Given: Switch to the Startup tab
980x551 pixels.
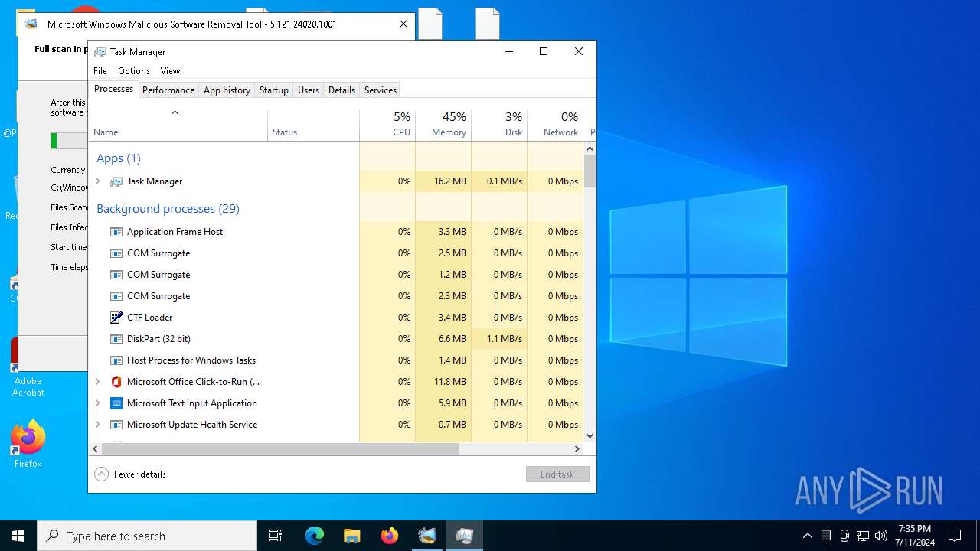Looking at the screenshot, I should pyautogui.click(x=273, y=90).
